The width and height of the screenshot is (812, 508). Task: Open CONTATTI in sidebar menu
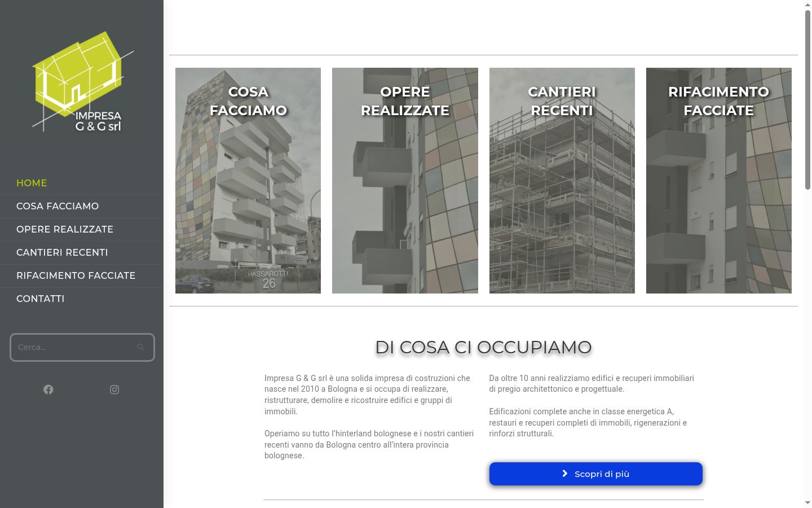tap(82, 299)
